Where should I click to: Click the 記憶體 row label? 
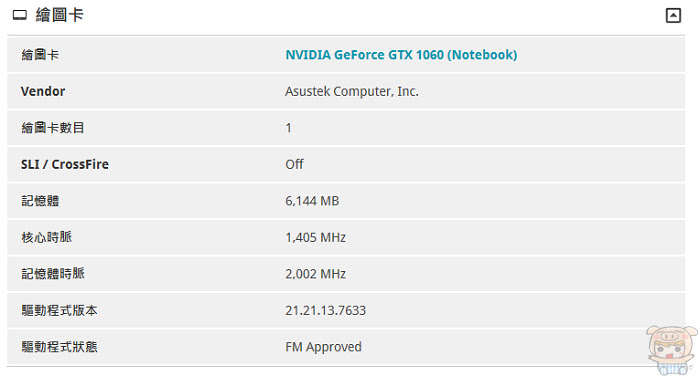pos(40,201)
